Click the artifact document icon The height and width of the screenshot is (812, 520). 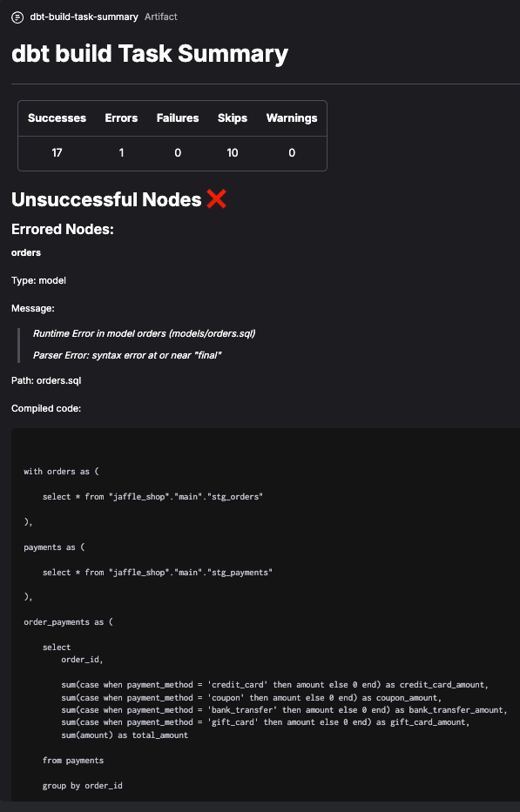(x=17, y=17)
